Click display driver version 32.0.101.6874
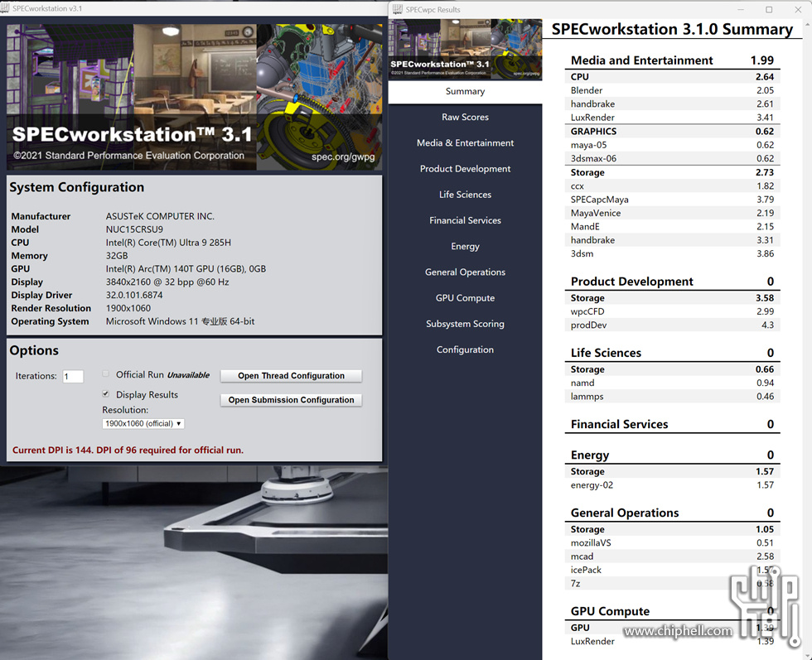The height and width of the screenshot is (660, 812). (134, 295)
